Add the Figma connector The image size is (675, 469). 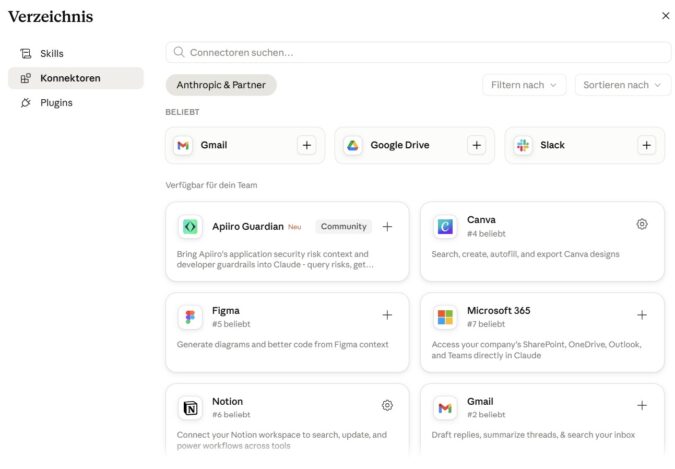[x=387, y=315]
